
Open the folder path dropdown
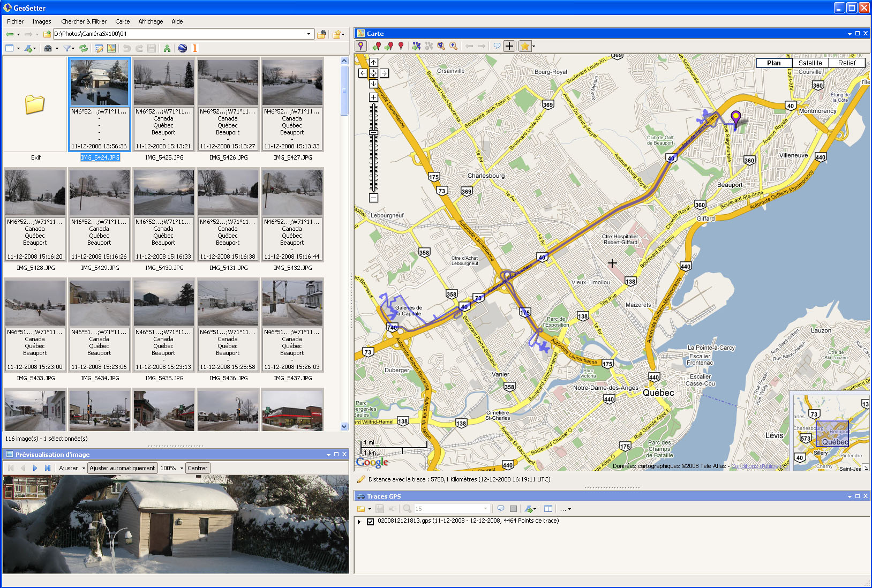(x=309, y=34)
